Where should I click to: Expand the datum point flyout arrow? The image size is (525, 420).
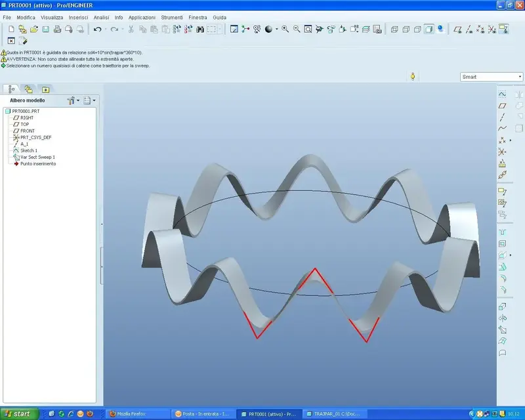(511, 140)
